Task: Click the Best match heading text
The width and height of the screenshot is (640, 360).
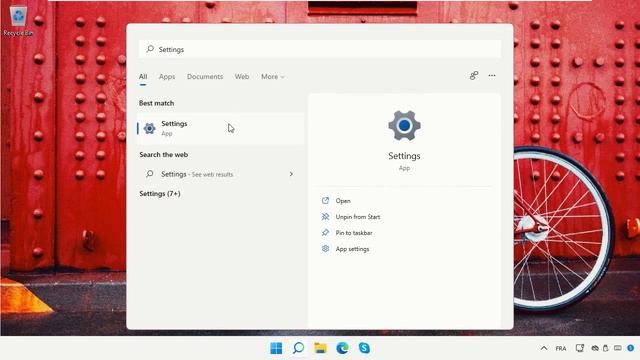Action: click(156, 103)
